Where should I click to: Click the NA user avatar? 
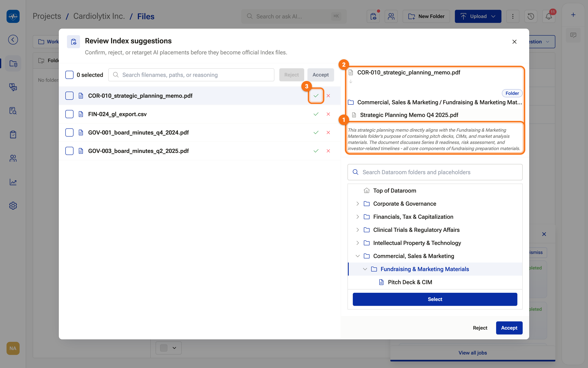pos(13,348)
